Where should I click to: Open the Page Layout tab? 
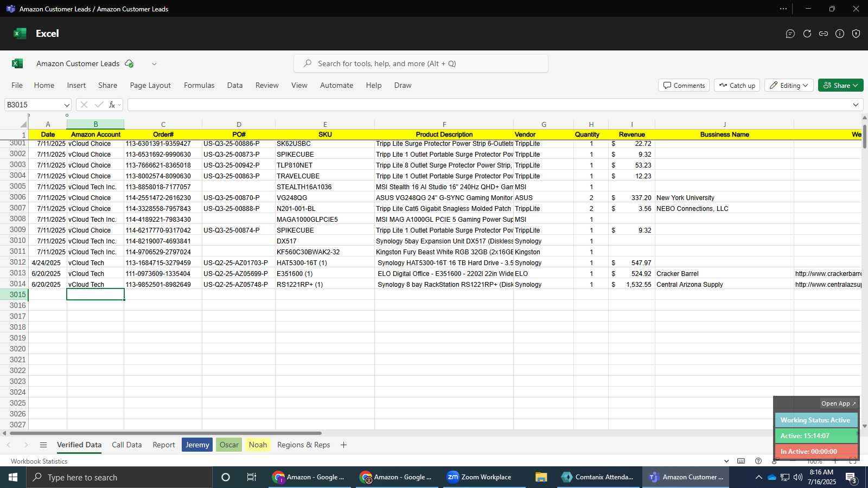click(150, 85)
